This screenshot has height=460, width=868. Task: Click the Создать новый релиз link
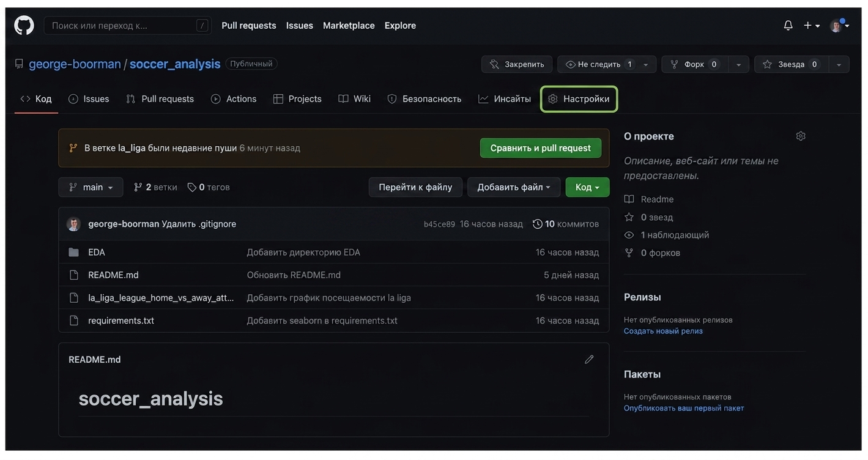pos(663,331)
